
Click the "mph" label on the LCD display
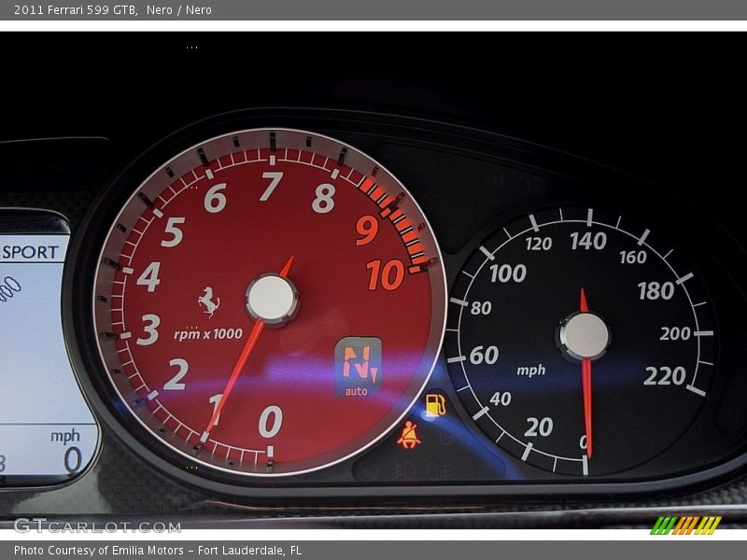(65, 436)
